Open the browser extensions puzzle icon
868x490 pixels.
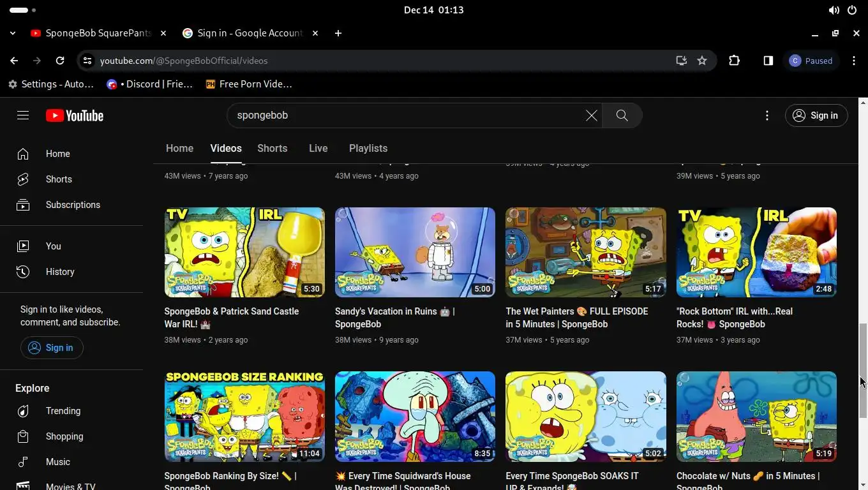(734, 61)
